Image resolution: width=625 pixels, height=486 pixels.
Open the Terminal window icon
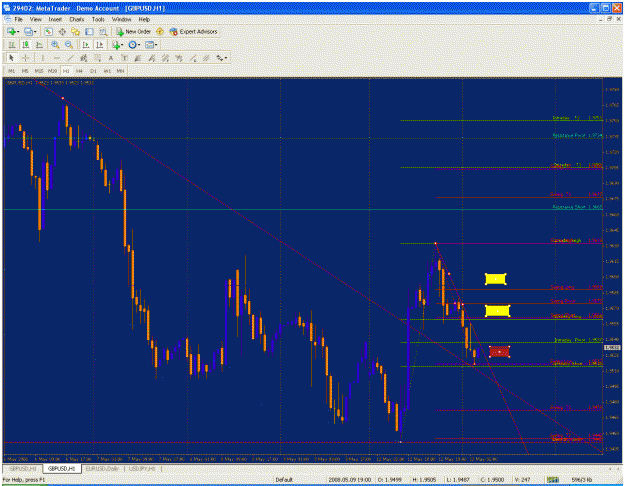point(89,31)
